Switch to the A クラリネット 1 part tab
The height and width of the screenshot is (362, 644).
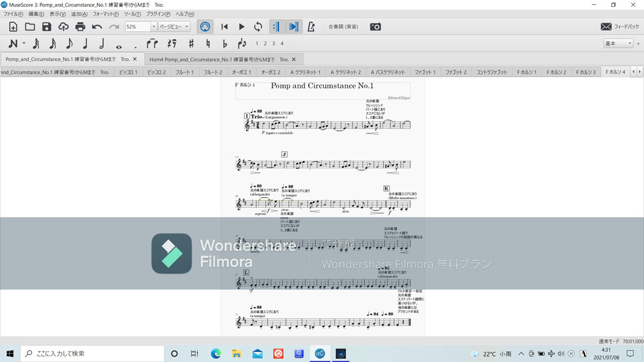305,72
